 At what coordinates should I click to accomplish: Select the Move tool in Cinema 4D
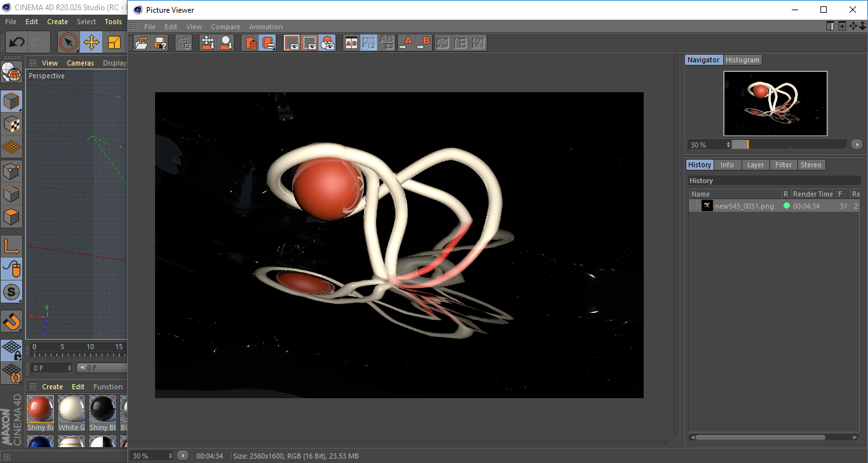coord(92,43)
